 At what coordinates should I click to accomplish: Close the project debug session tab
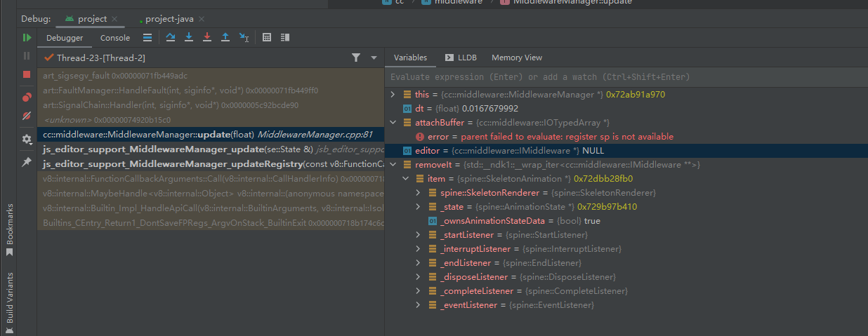[x=115, y=19]
